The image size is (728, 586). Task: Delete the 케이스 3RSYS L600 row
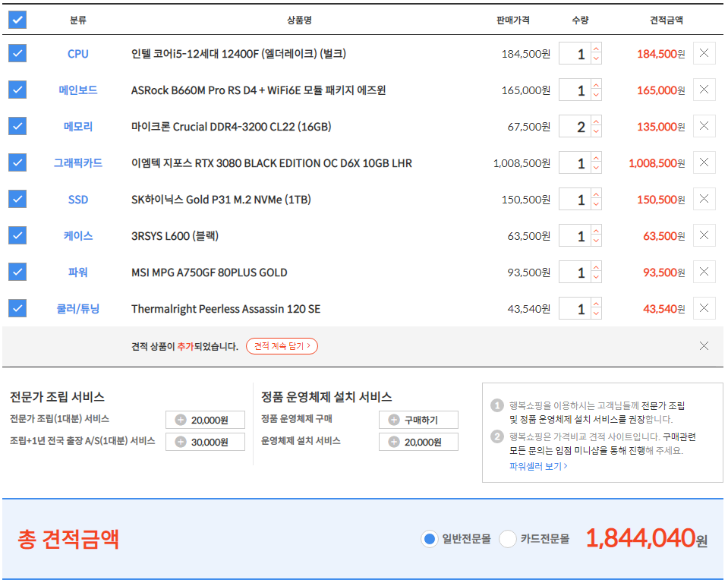click(x=704, y=235)
